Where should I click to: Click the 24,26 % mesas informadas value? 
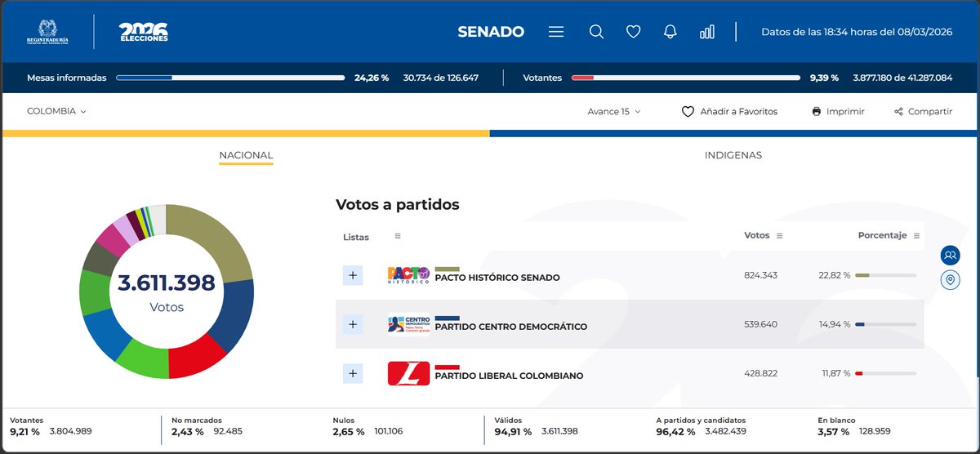(x=372, y=78)
